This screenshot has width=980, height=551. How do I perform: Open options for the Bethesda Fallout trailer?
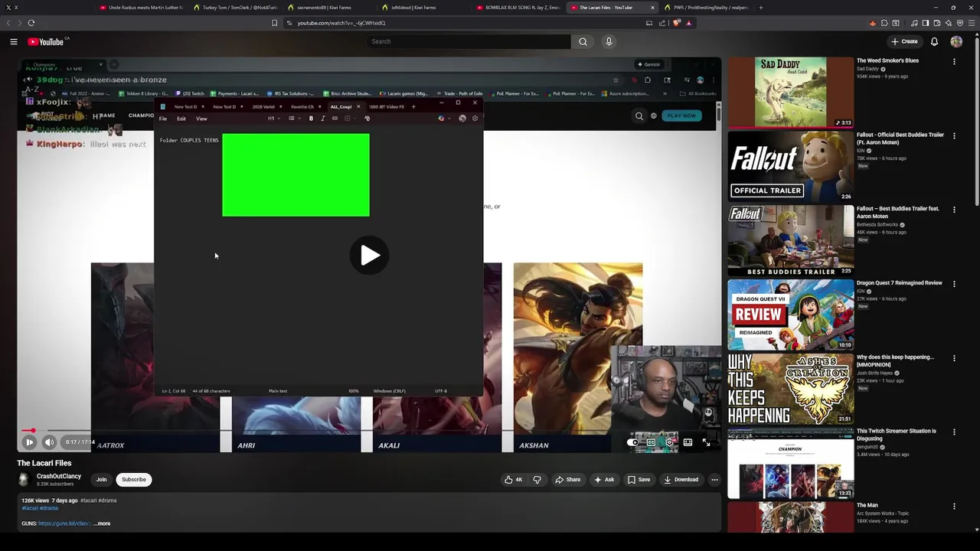954,210
